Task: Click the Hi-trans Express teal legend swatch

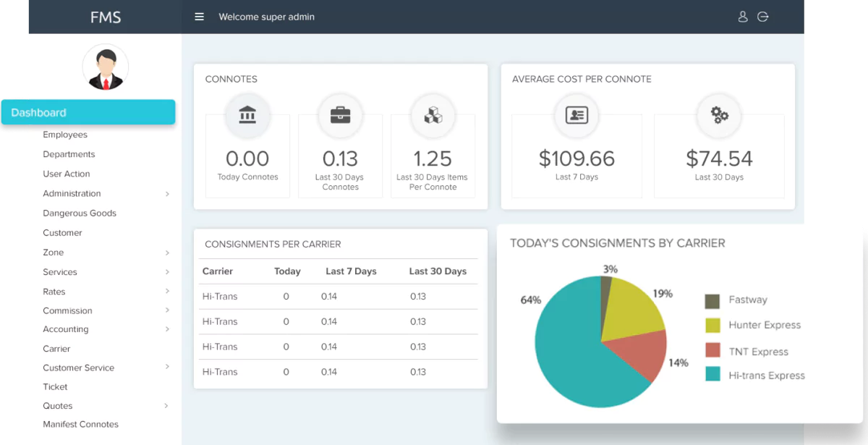Action: 712,375
